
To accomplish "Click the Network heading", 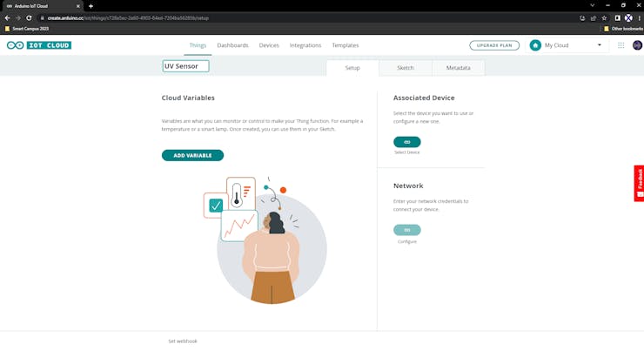I will click(408, 186).
